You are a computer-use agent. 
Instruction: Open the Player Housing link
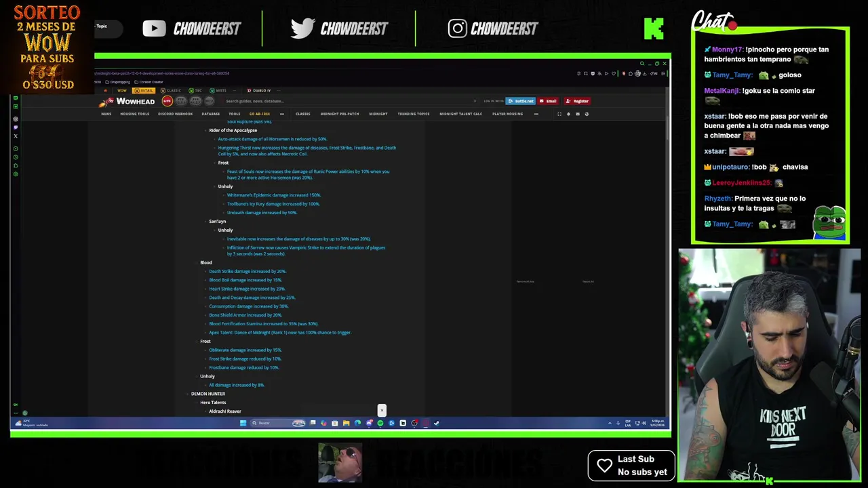tap(507, 114)
